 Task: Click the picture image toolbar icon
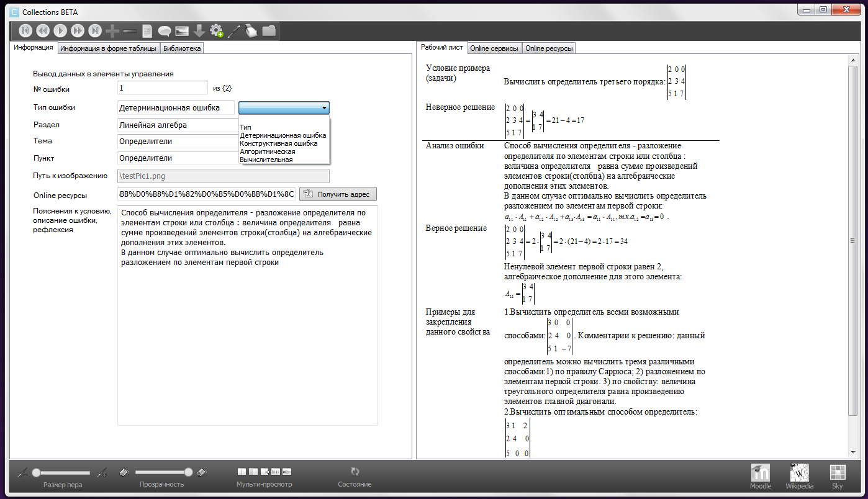(182, 30)
